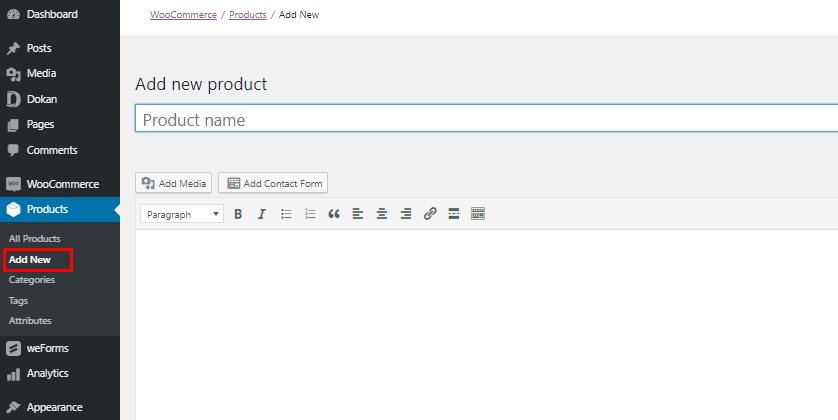
Task: Insert a bulleted list
Action: (x=286, y=214)
